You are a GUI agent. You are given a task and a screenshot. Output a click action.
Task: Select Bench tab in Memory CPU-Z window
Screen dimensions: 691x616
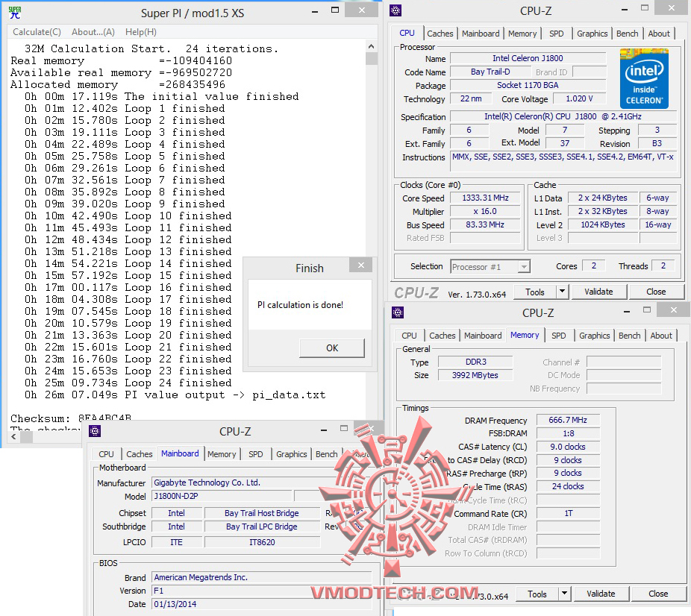click(x=629, y=336)
